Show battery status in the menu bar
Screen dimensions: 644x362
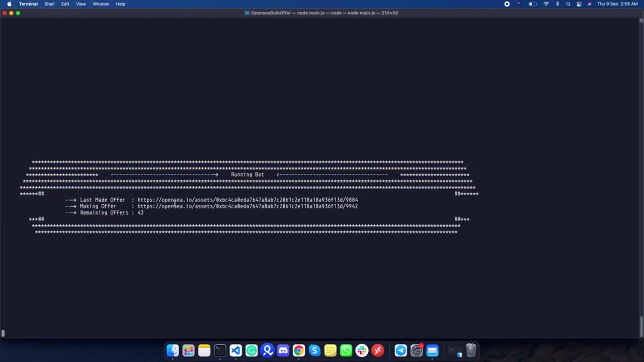pyautogui.click(x=532, y=4)
